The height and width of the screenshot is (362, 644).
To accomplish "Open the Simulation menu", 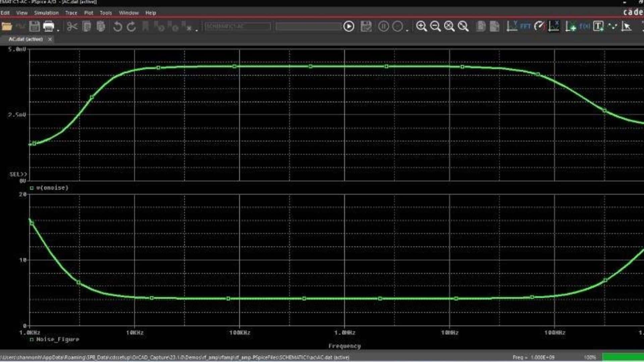I will [x=46, y=13].
